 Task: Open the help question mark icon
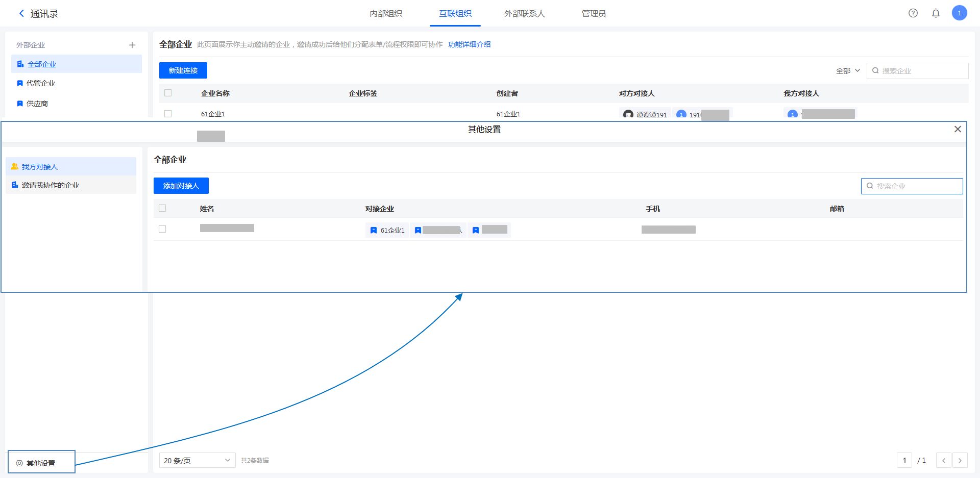coord(913,13)
